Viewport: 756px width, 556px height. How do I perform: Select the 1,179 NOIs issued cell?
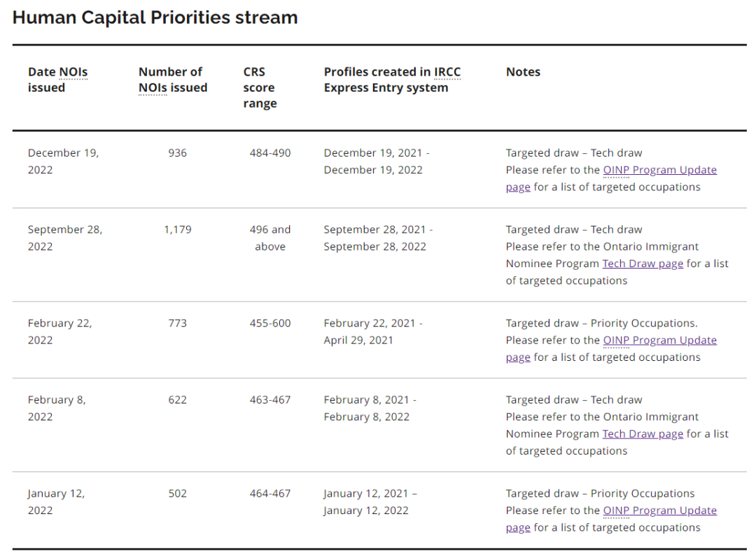(177, 229)
